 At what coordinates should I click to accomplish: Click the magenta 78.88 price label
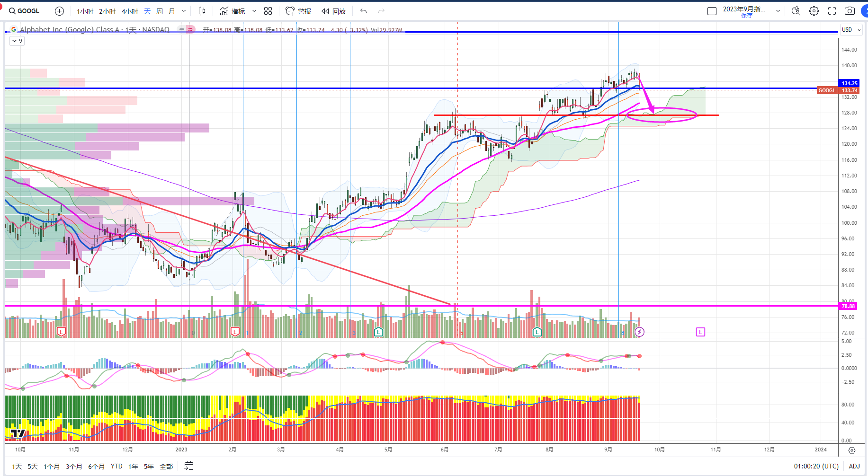[x=848, y=306]
